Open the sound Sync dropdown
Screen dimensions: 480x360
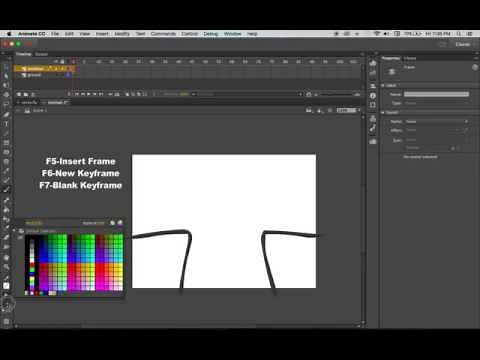pos(437,140)
